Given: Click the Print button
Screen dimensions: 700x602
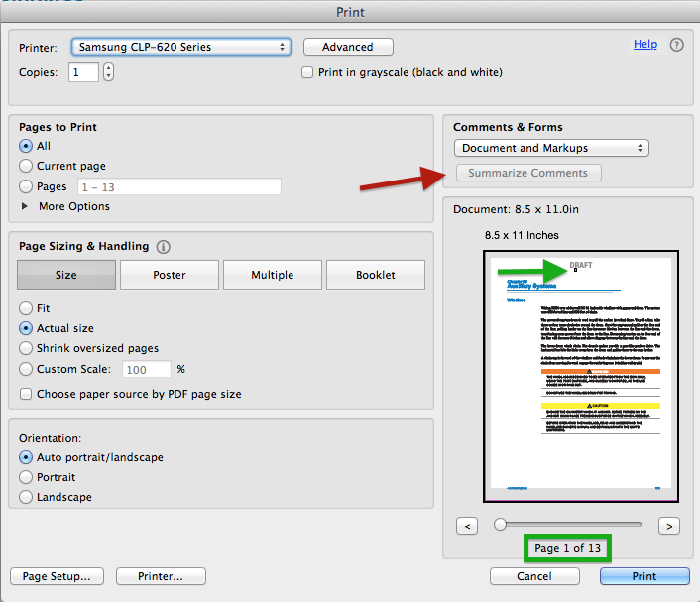Looking at the screenshot, I should pos(644,576).
